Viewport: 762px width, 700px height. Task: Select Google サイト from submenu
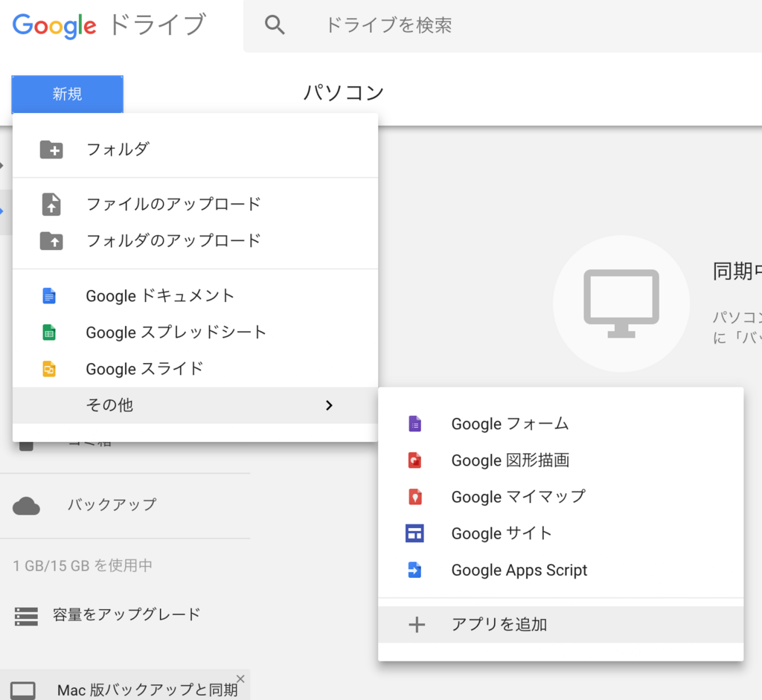561,533
